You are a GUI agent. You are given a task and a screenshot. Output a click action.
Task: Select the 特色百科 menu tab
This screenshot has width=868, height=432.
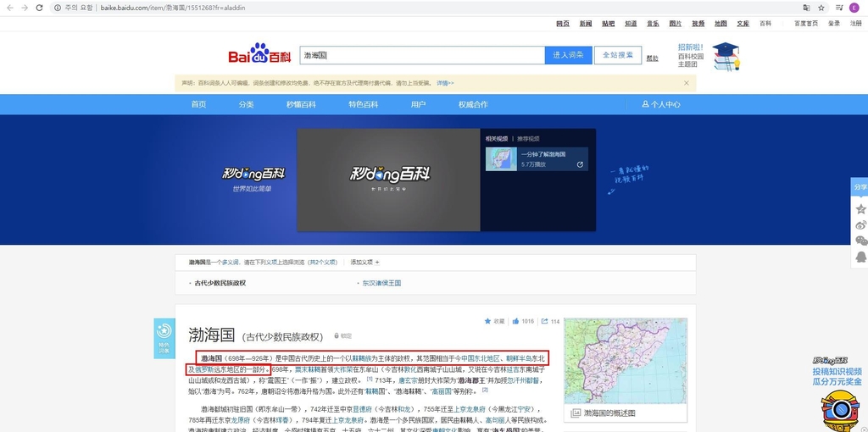click(x=363, y=104)
